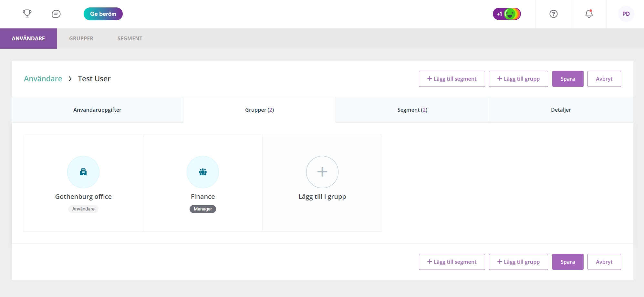Click the Test User breadcrumb text
644x297 pixels.
pos(94,79)
